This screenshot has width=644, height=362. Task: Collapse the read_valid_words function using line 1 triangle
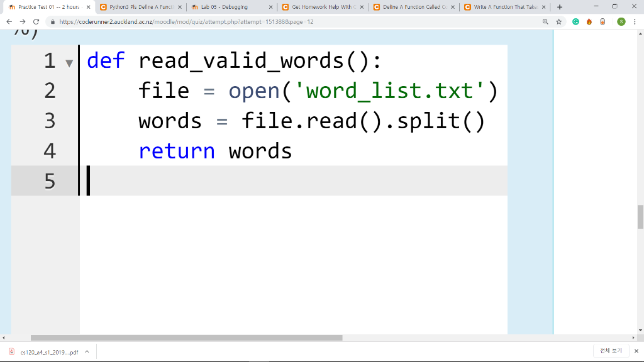69,61
